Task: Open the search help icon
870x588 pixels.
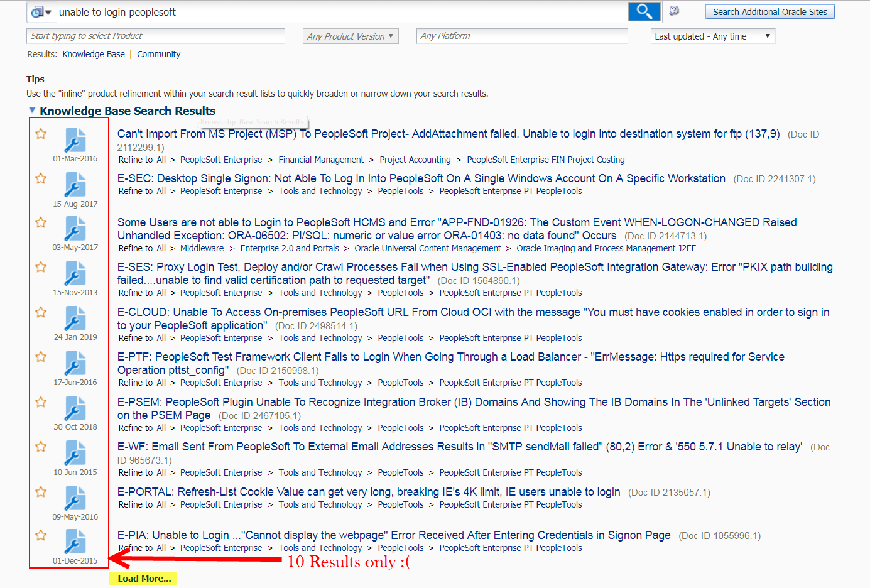Action: pyautogui.click(x=674, y=11)
